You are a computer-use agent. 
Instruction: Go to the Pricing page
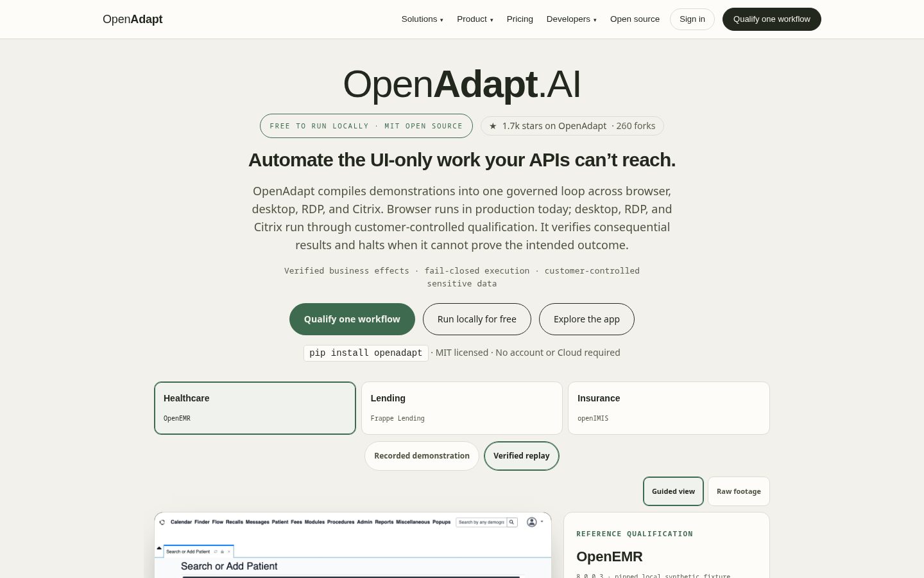(x=520, y=19)
